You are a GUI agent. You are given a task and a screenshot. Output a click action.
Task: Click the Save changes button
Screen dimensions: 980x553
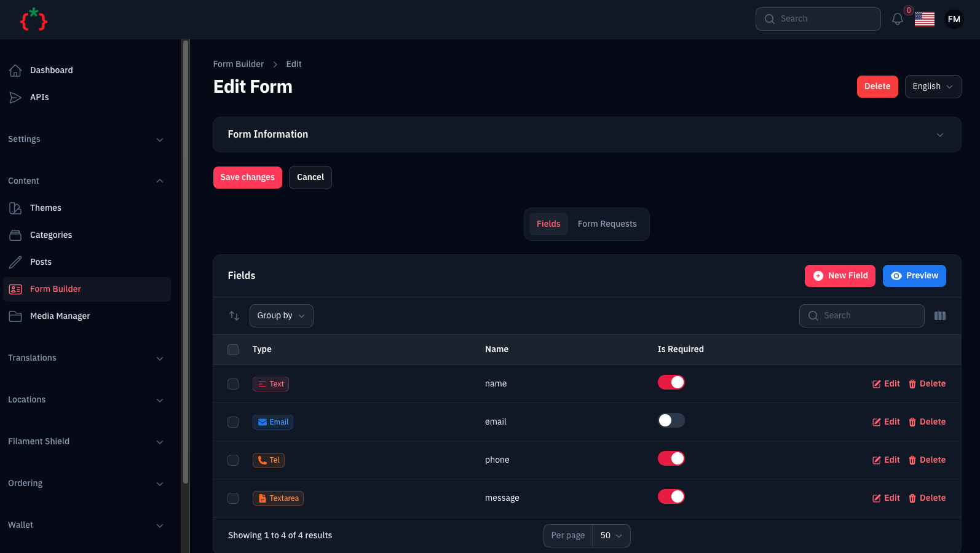248,178
